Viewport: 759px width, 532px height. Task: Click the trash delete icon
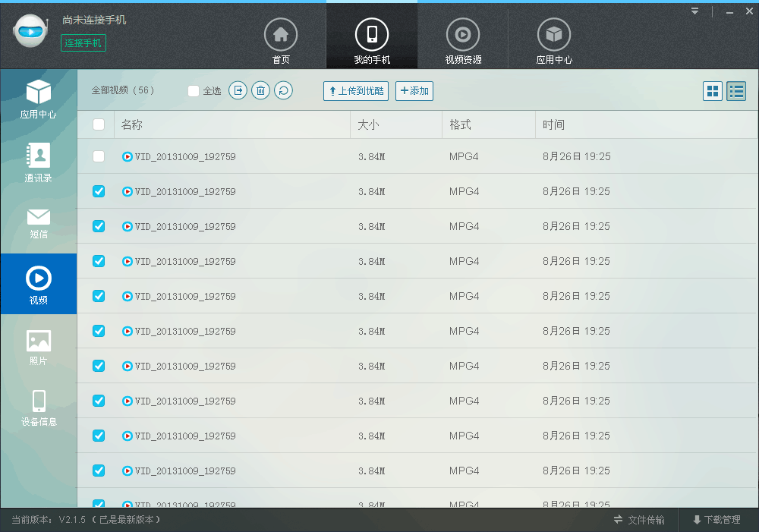point(260,91)
